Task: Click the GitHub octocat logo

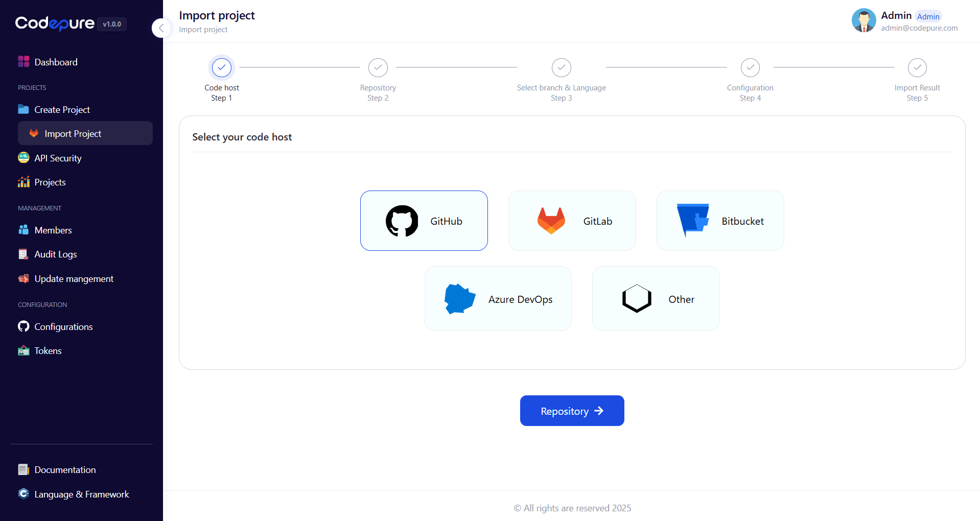Action: [x=402, y=221]
